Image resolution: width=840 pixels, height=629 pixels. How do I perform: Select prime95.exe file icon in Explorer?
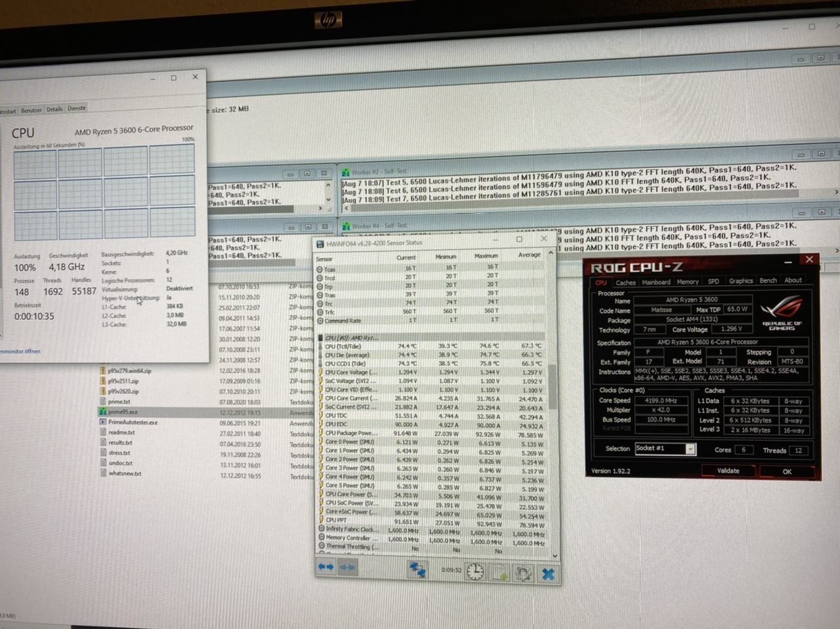[x=103, y=412]
